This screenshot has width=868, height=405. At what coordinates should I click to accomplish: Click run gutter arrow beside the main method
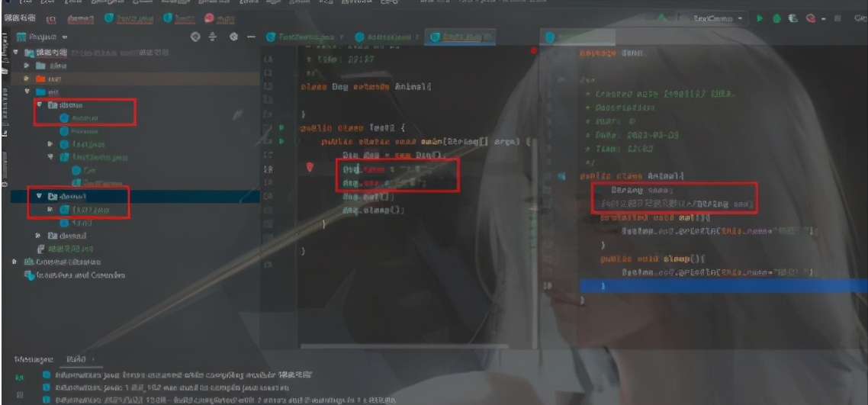[281, 142]
